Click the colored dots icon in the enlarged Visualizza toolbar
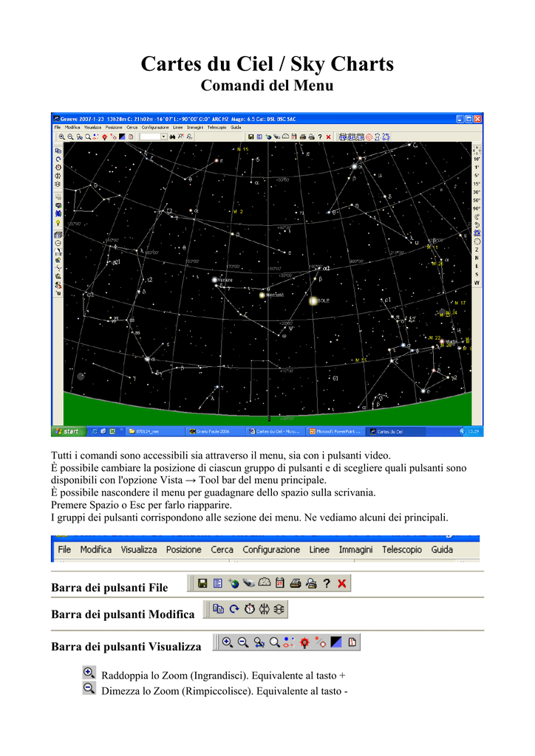Screen dimensions: 535x756 pos(288,642)
